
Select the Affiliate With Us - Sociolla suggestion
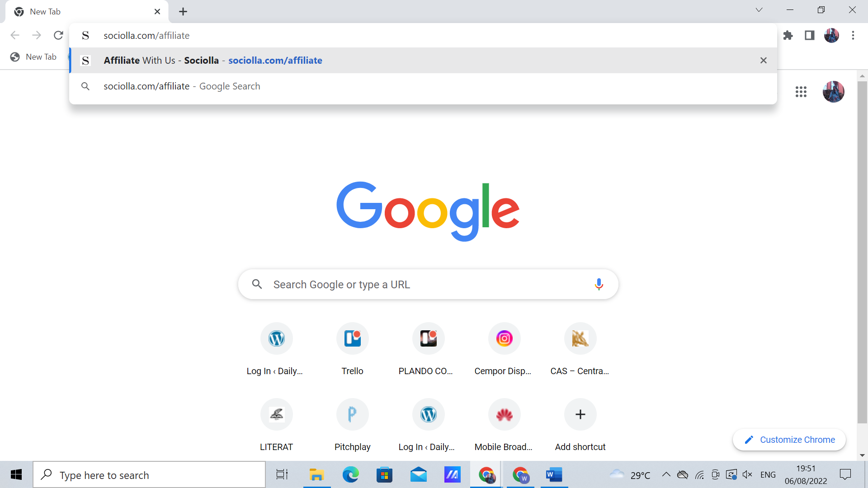(x=423, y=61)
